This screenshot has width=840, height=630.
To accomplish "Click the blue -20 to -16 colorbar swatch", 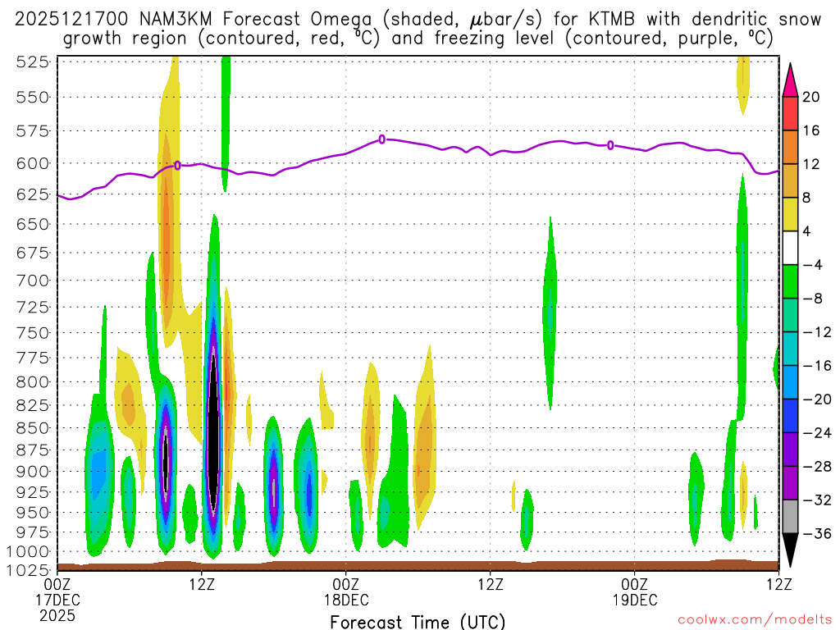I will (x=790, y=382).
